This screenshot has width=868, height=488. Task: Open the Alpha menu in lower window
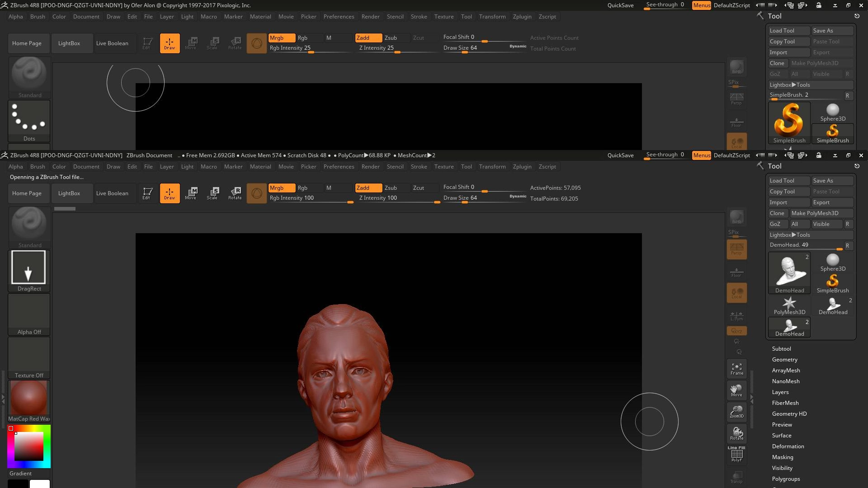point(15,167)
